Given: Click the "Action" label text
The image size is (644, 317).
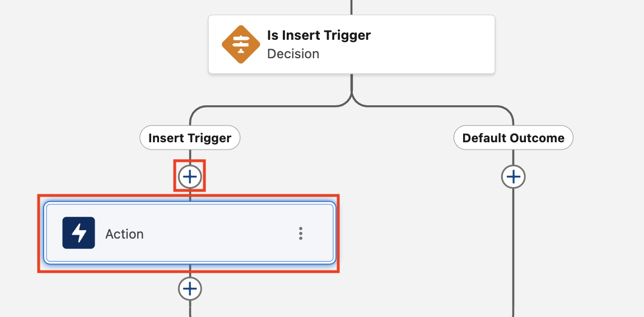Looking at the screenshot, I should tap(124, 234).
